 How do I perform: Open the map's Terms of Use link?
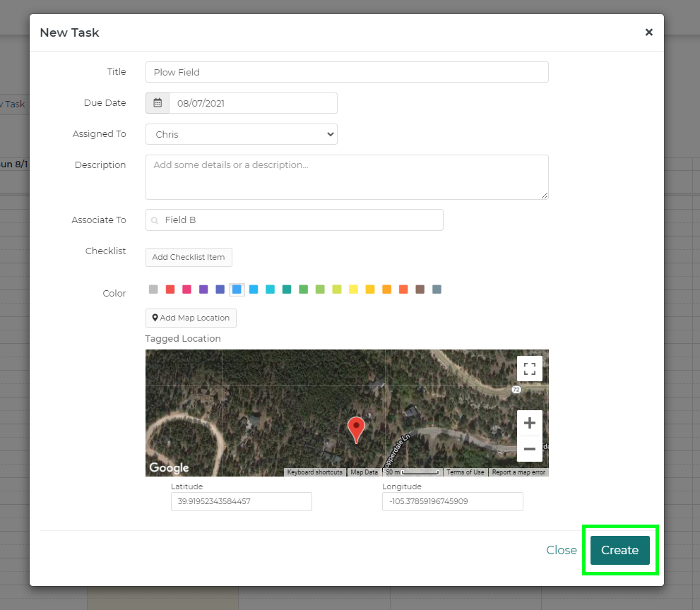tap(465, 472)
